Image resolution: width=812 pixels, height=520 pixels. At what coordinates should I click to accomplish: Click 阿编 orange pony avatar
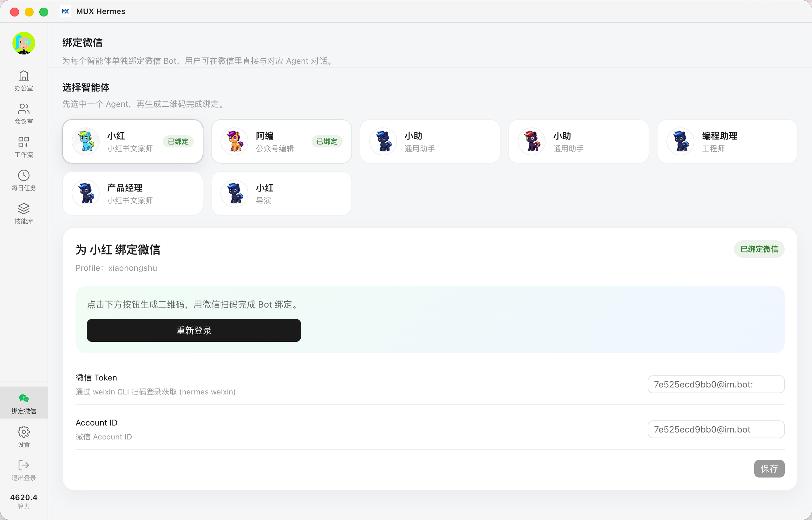234,141
